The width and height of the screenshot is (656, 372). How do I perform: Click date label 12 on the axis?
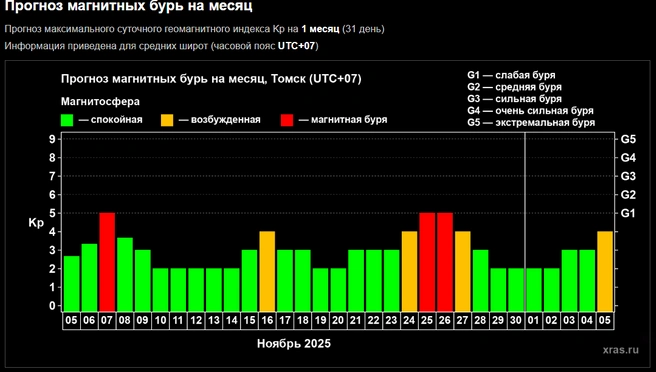click(x=196, y=321)
